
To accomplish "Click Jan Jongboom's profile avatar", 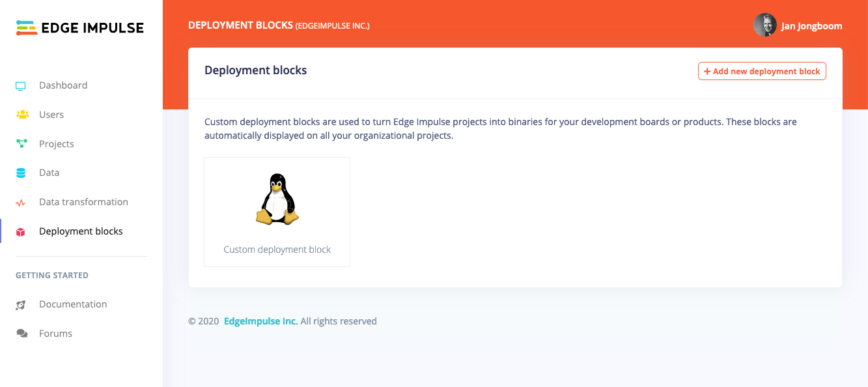I will click(765, 25).
